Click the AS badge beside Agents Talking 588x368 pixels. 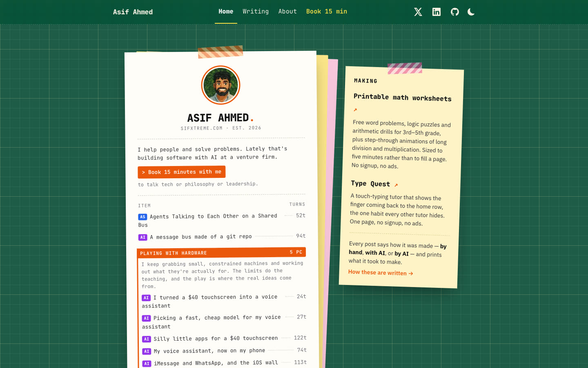point(143,217)
